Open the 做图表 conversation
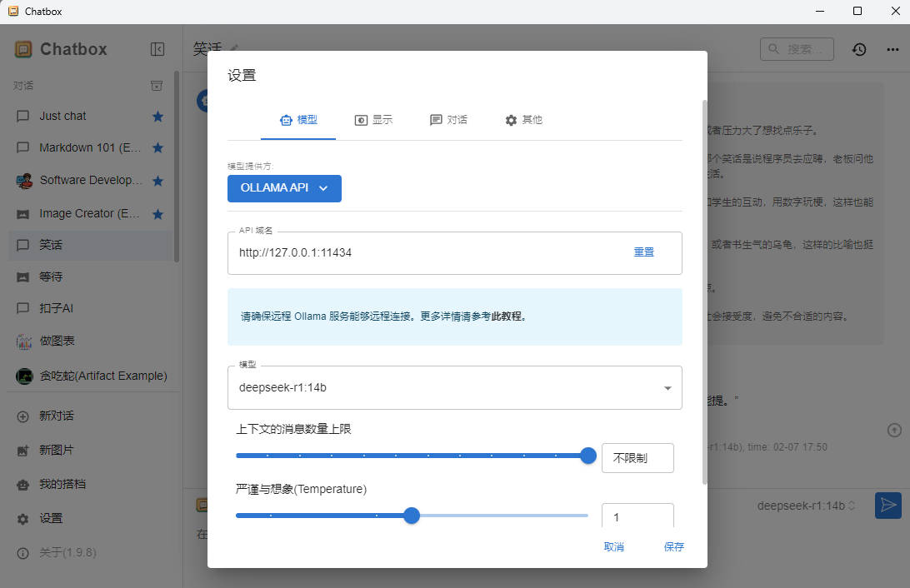 (90, 341)
